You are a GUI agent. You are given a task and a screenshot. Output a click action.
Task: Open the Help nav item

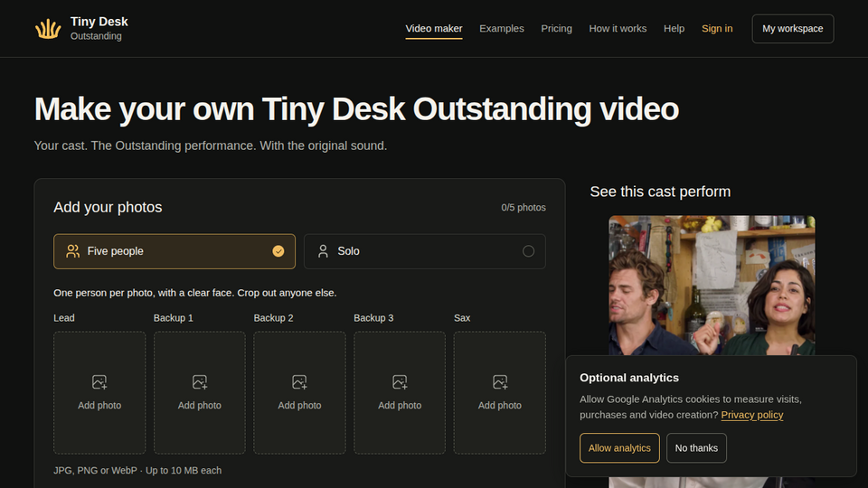pyautogui.click(x=675, y=29)
